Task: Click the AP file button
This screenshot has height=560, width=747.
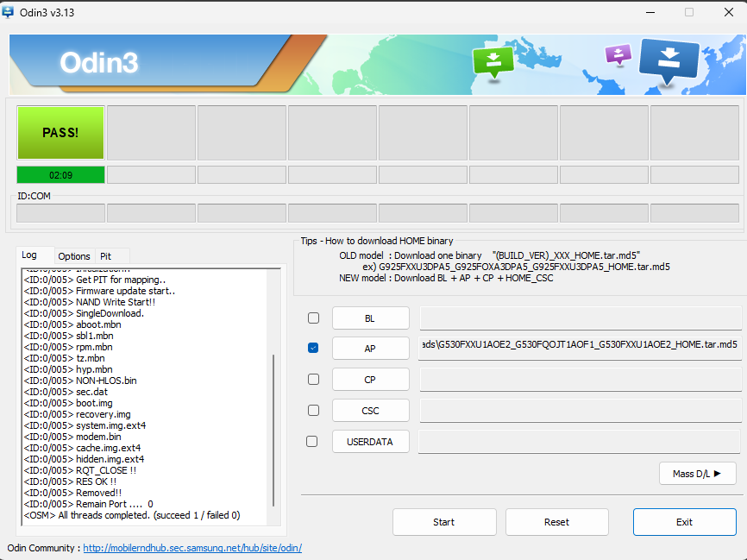Action: point(371,349)
